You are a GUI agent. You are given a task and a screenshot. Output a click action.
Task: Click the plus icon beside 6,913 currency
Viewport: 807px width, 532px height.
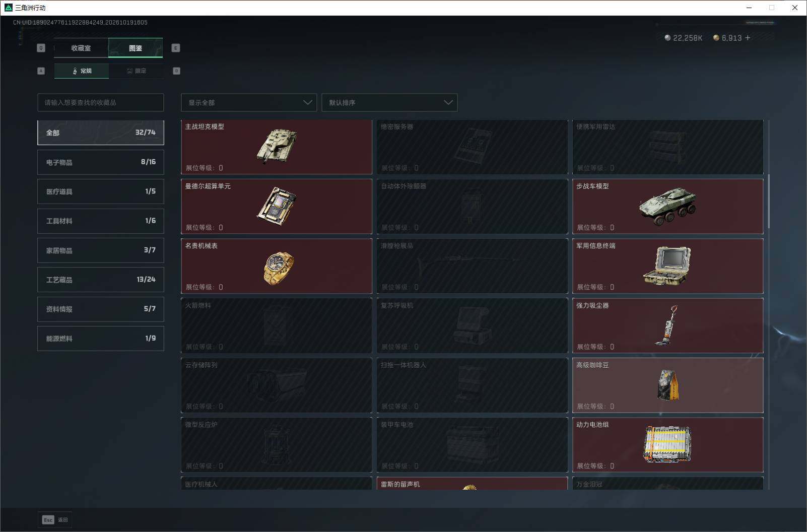point(748,38)
